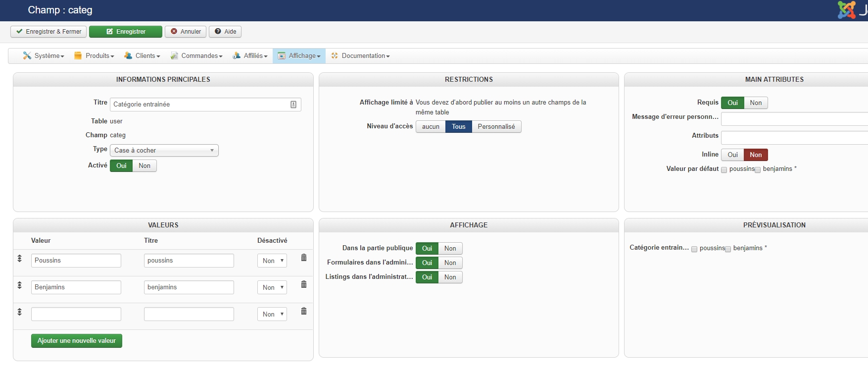Click the drag handle of Benjamins row

click(x=20, y=285)
